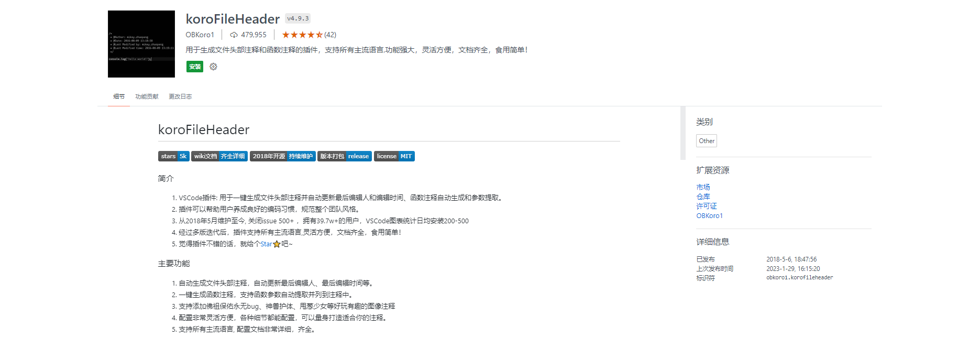Click the Other category tag
Screen dimensions: 980x337
[706, 141]
